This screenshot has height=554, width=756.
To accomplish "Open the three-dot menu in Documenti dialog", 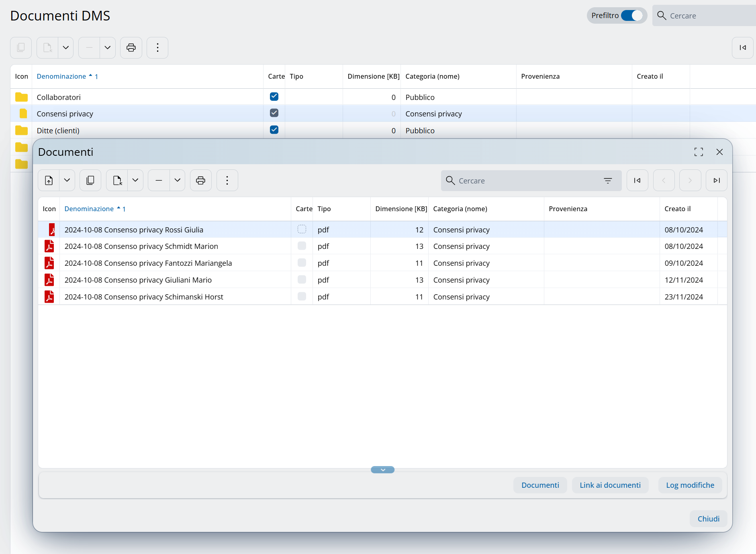I will pos(227,181).
